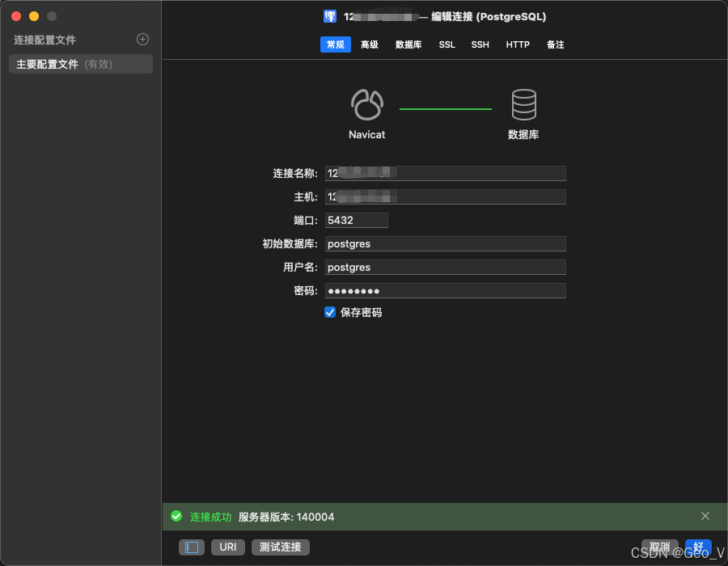Click the 服务器版本: 140004 text
This screenshot has height=566, width=728.
tap(286, 517)
